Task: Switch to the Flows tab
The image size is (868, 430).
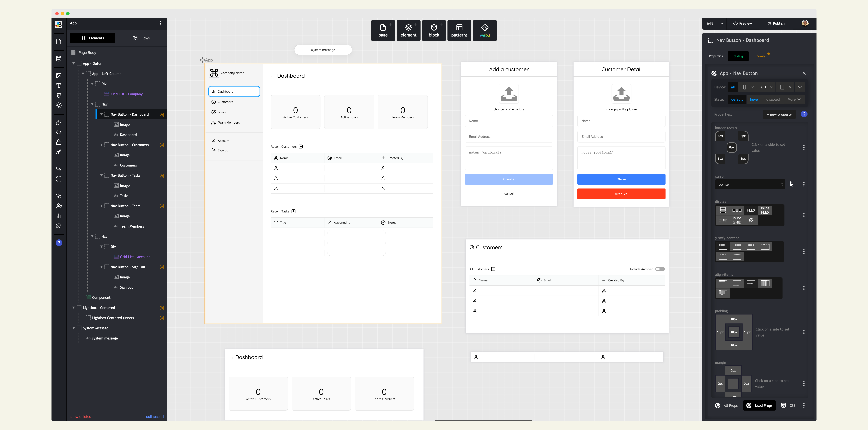Action: (141, 38)
